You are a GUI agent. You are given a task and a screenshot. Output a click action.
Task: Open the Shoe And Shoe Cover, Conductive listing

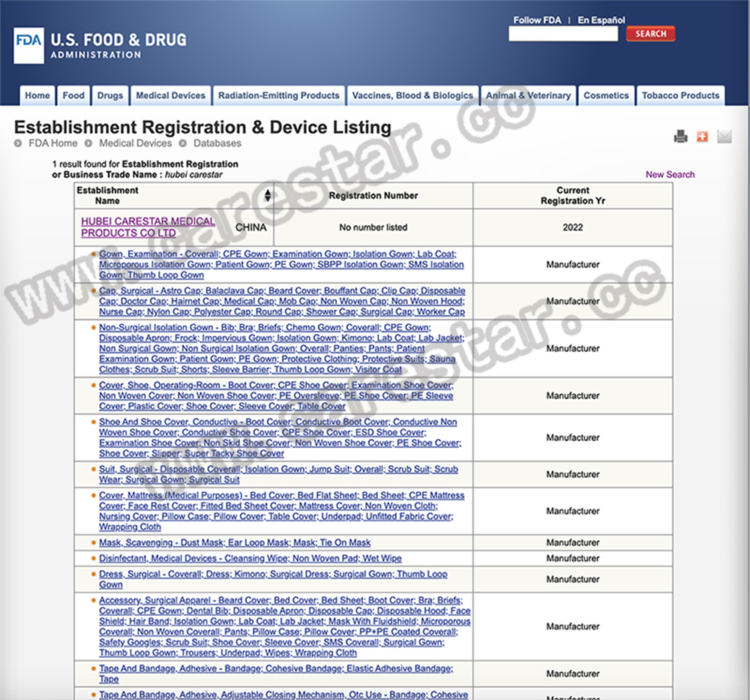(x=280, y=438)
